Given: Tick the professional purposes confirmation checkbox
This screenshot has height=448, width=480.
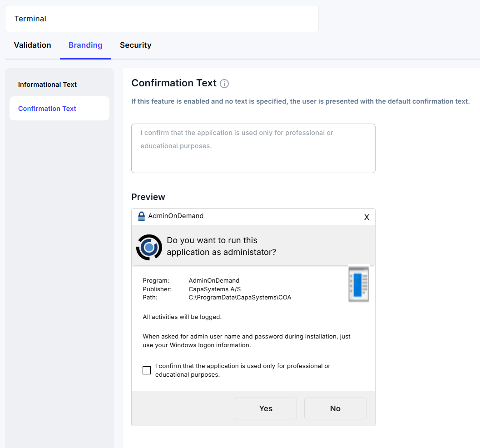Looking at the screenshot, I should (147, 370).
